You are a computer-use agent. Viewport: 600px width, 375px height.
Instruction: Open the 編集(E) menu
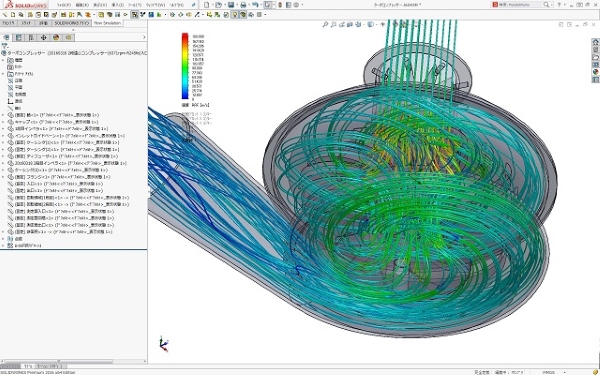tap(82, 5)
